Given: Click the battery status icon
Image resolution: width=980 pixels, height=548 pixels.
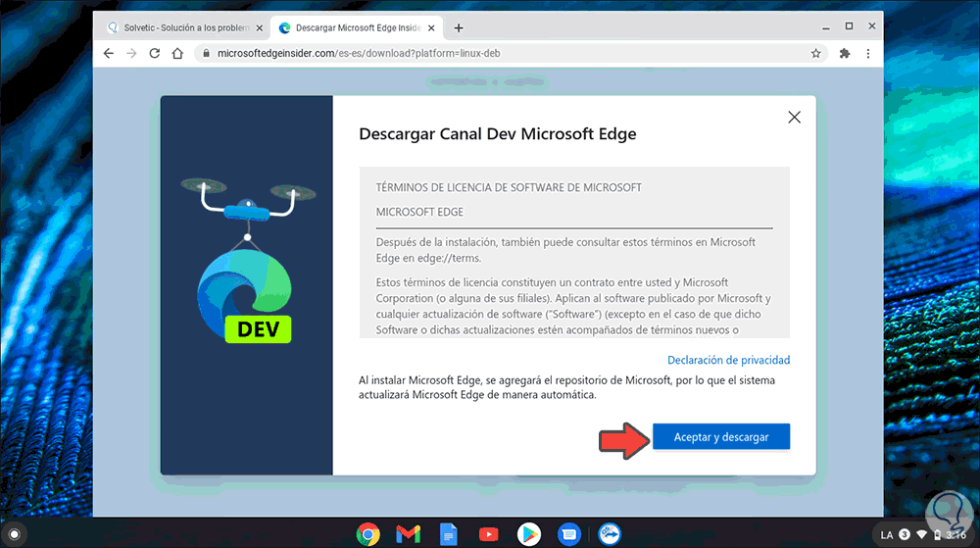Looking at the screenshot, I should coord(938,535).
